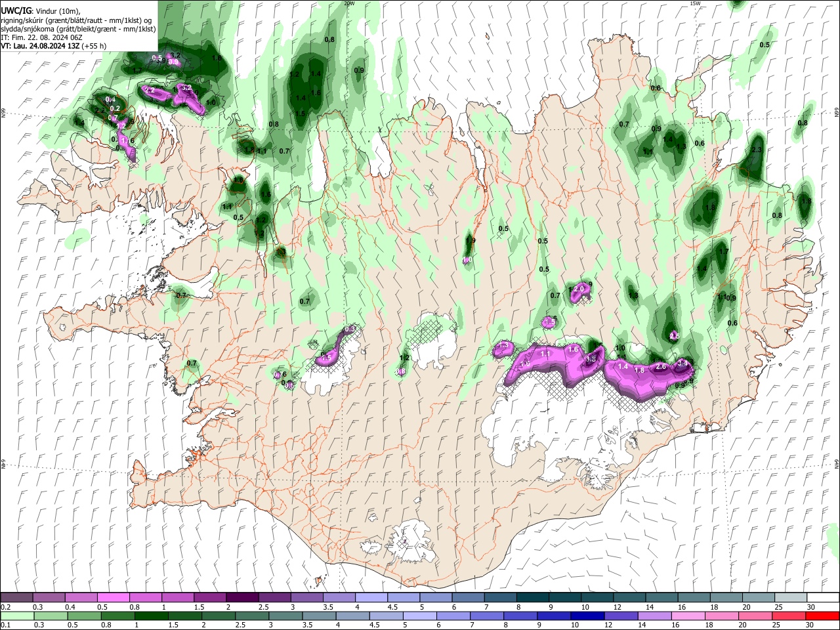Click the '0.2' label in the snow legend
The height and width of the screenshot is (630, 840).
[x=5, y=607]
